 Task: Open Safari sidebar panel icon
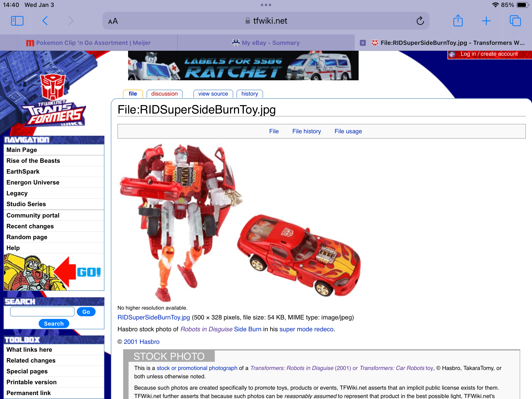(17, 21)
